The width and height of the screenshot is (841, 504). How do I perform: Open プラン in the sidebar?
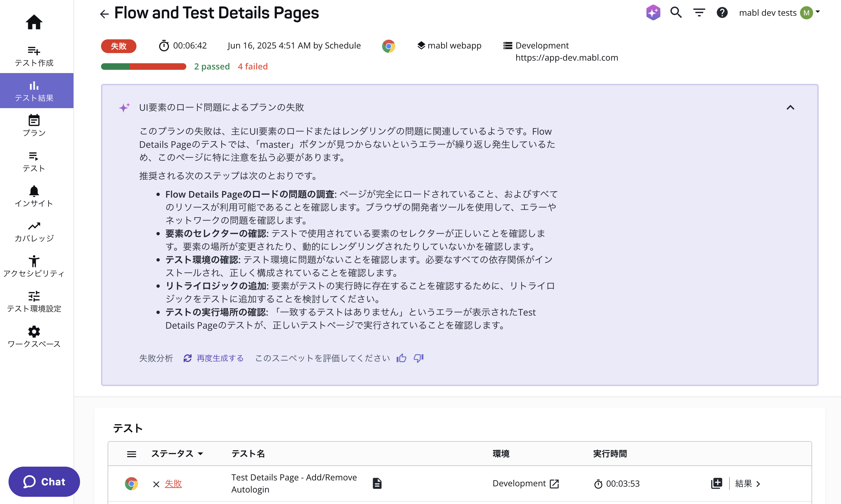click(34, 126)
